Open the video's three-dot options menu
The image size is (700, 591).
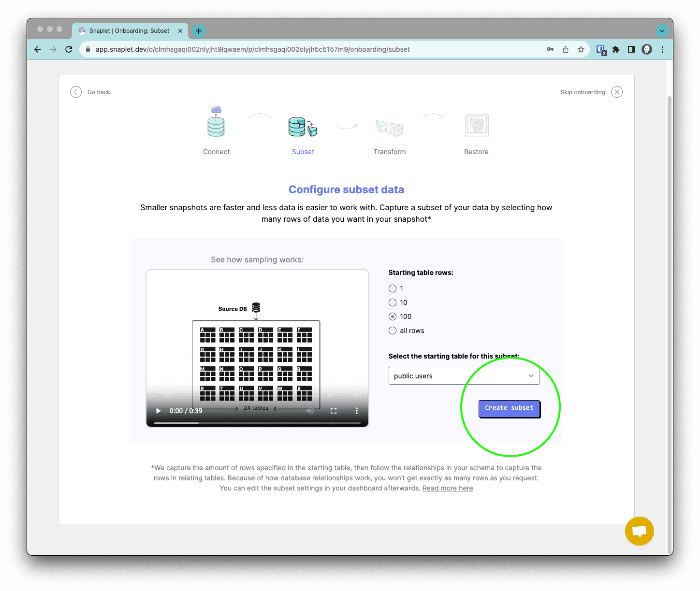pyautogui.click(x=357, y=411)
